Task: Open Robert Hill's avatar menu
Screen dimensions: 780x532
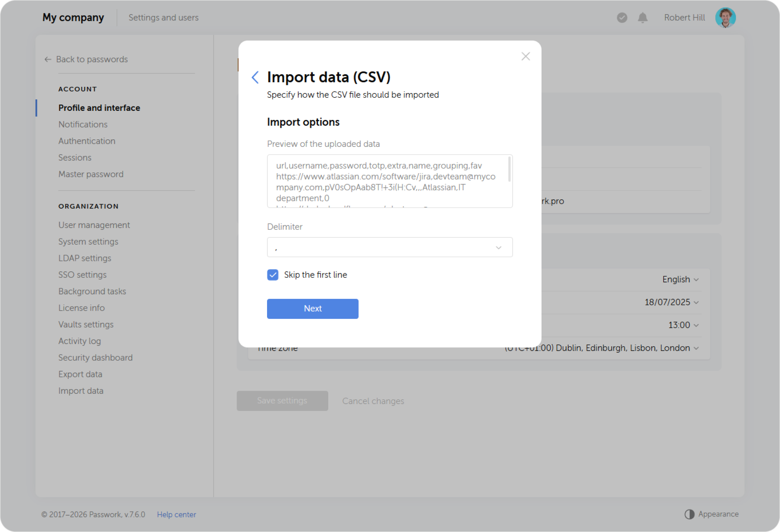Action: pos(725,17)
